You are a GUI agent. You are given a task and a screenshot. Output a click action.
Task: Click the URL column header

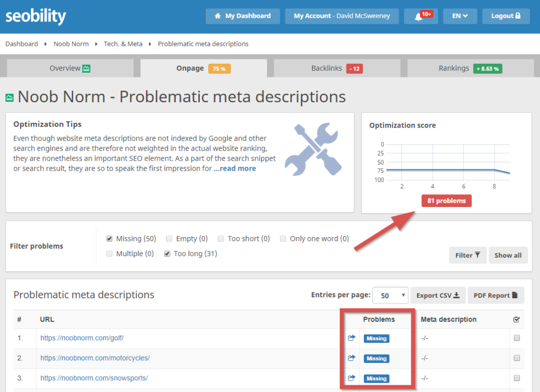click(x=47, y=319)
